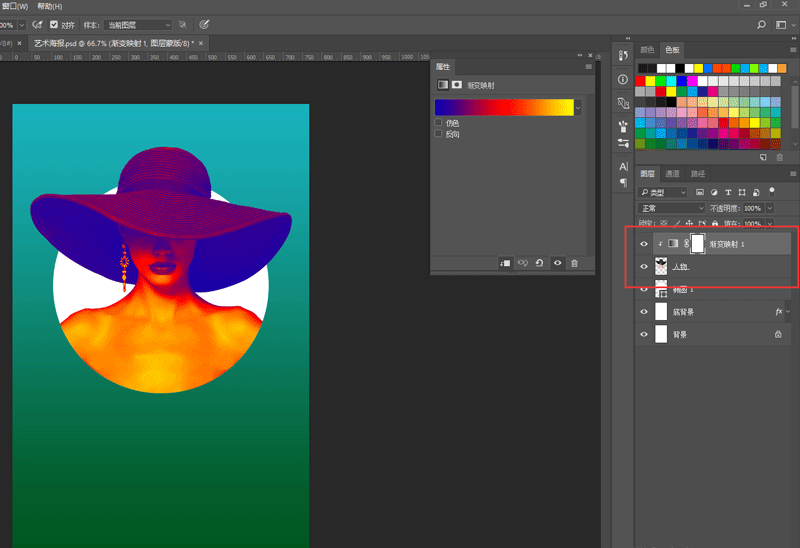
Task: Click the gradient map adjustment icon in 属性
Action: [443, 85]
